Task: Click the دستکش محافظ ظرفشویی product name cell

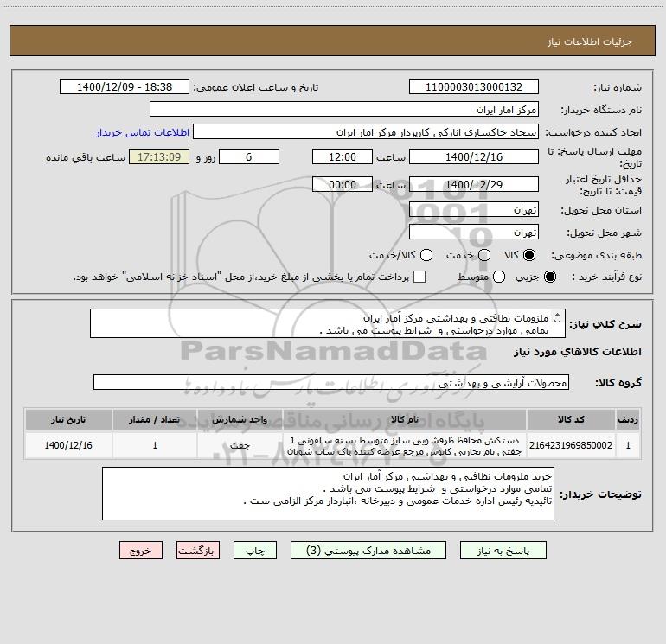Action: pos(405,445)
